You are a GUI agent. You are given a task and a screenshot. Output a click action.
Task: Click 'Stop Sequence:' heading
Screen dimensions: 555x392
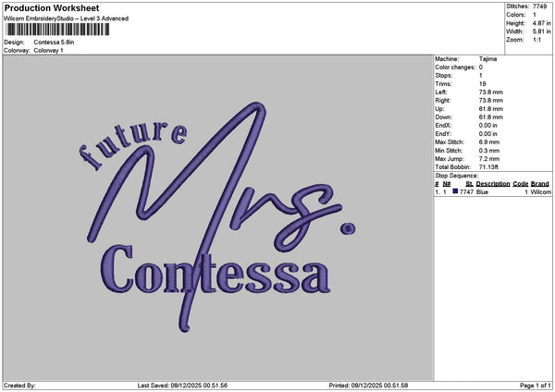tap(456, 176)
